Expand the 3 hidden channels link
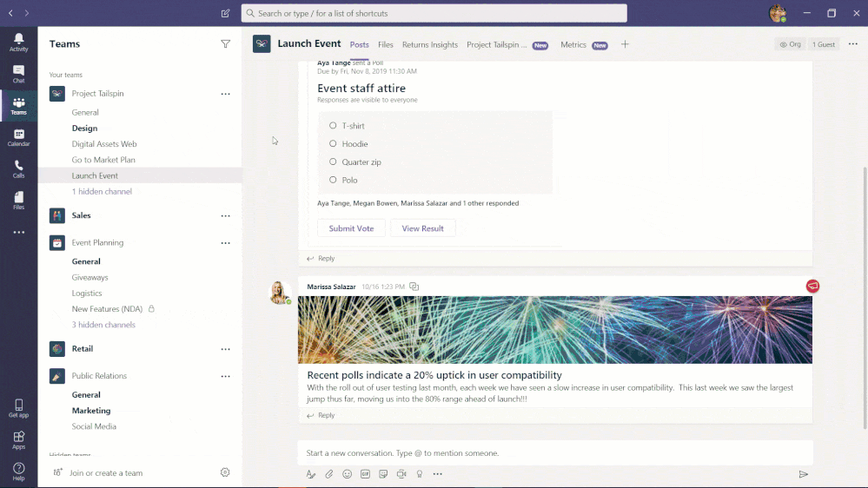This screenshot has height=488, width=868. (103, 325)
